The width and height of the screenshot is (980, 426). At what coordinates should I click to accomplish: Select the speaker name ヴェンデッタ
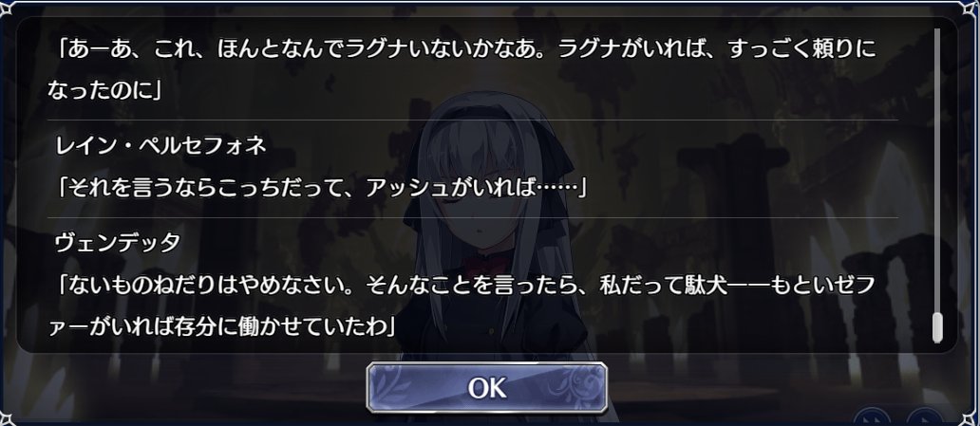[x=118, y=243]
